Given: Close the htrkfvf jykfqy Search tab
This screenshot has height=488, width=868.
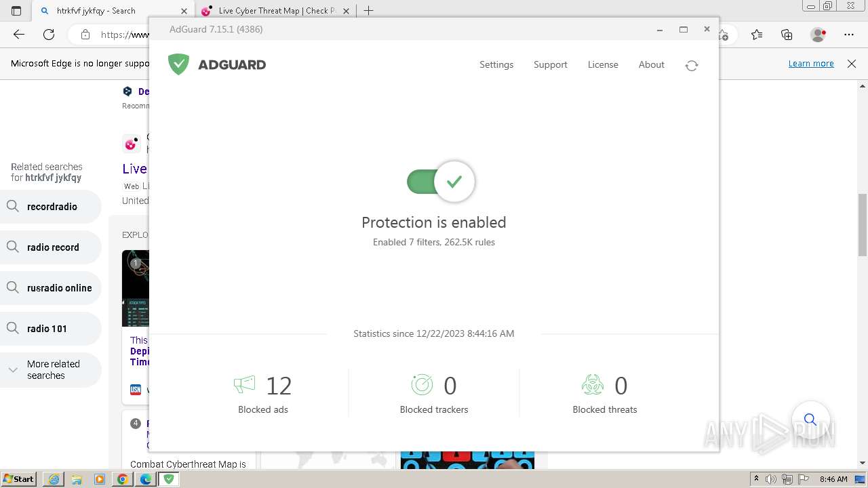Looking at the screenshot, I should click(x=184, y=11).
